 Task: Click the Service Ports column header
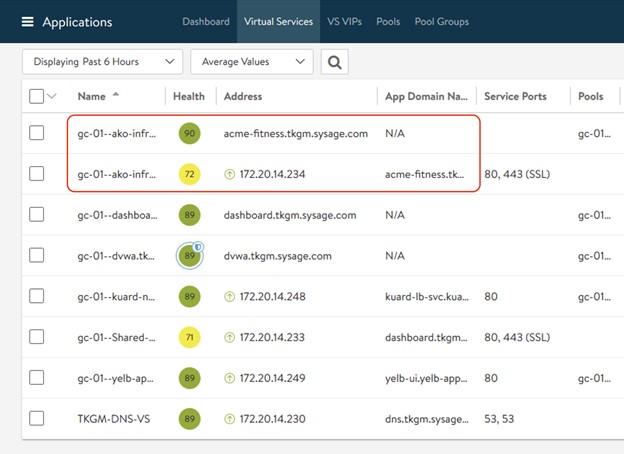[515, 96]
